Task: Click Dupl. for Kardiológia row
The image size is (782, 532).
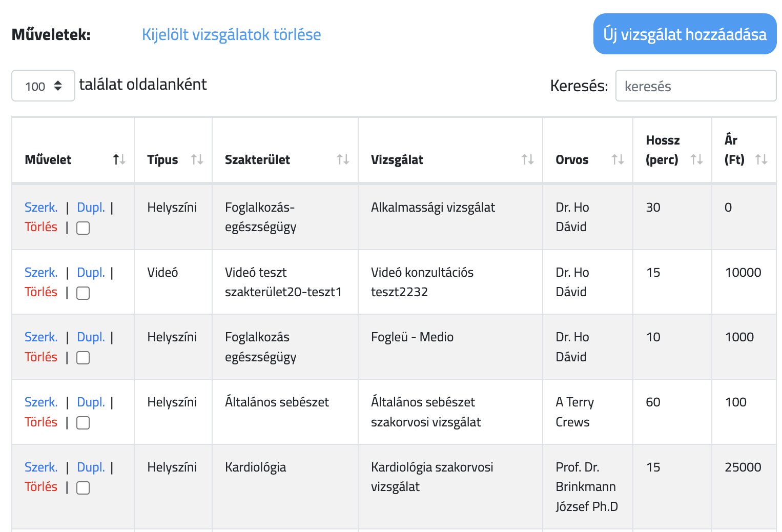Action: 91,467
